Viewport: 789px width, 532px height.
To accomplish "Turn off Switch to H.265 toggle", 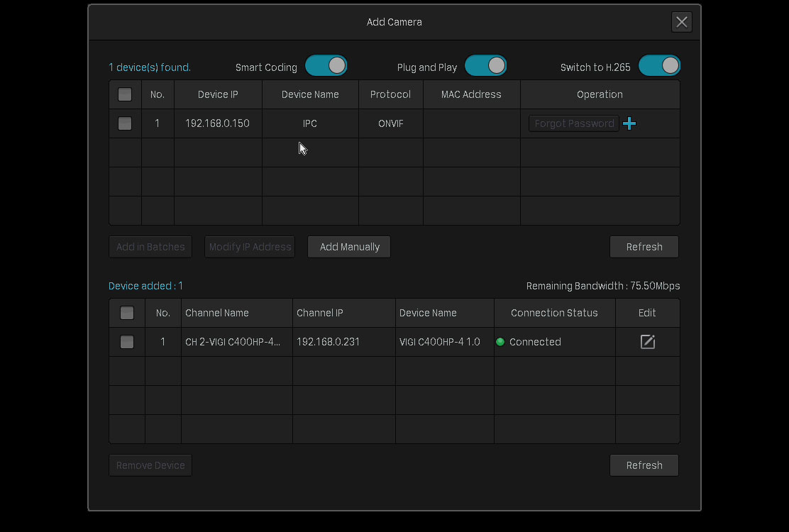I will click(x=659, y=66).
